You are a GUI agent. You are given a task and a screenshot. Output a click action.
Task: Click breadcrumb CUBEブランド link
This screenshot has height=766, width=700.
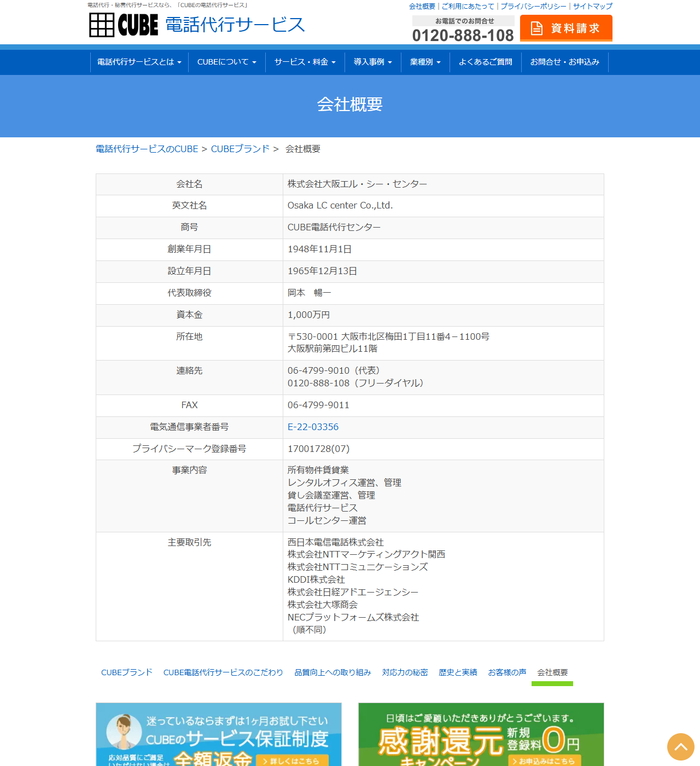pos(240,149)
